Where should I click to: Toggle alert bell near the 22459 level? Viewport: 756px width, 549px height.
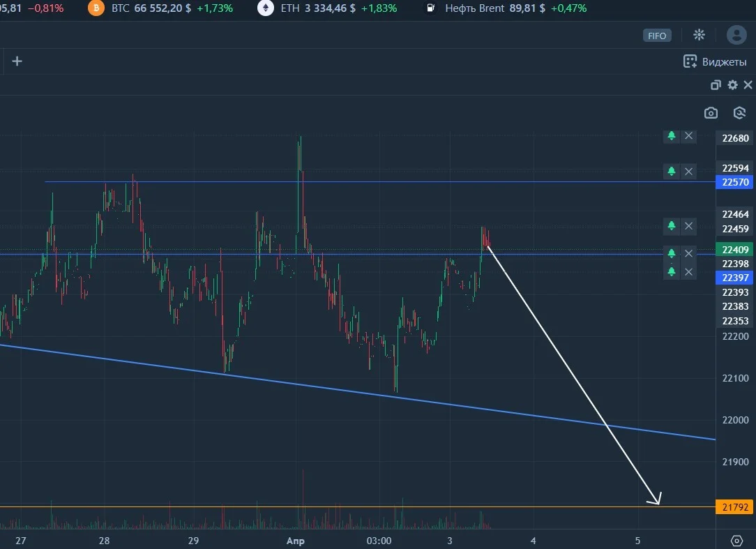671,226
